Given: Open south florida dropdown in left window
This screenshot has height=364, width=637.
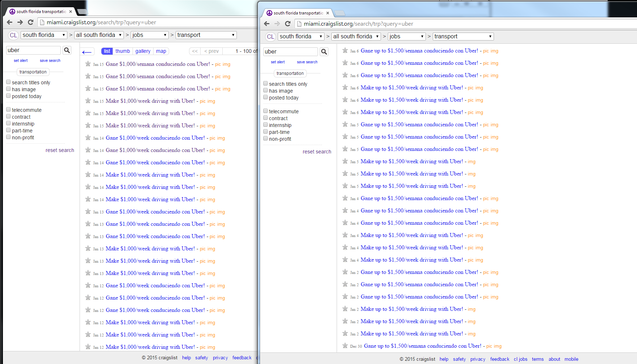Looking at the screenshot, I should pyautogui.click(x=44, y=35).
